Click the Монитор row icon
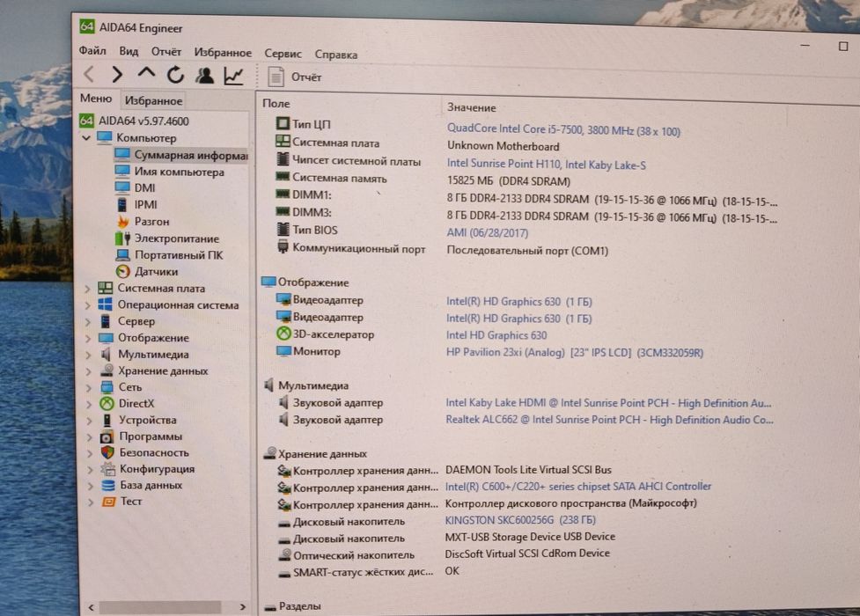Viewport: 860px width, 616px height. point(283,351)
